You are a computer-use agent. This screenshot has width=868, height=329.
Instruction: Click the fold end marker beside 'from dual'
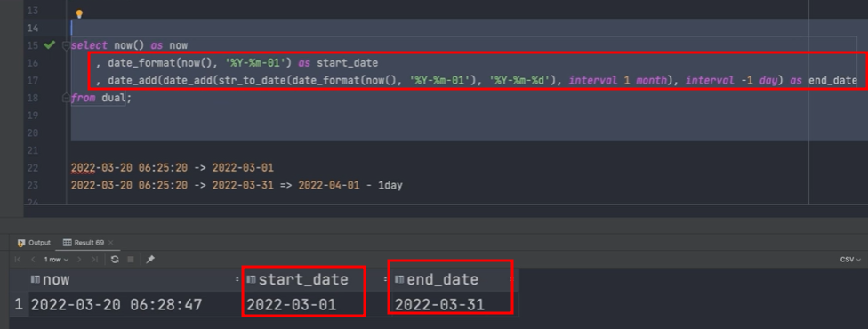66,98
